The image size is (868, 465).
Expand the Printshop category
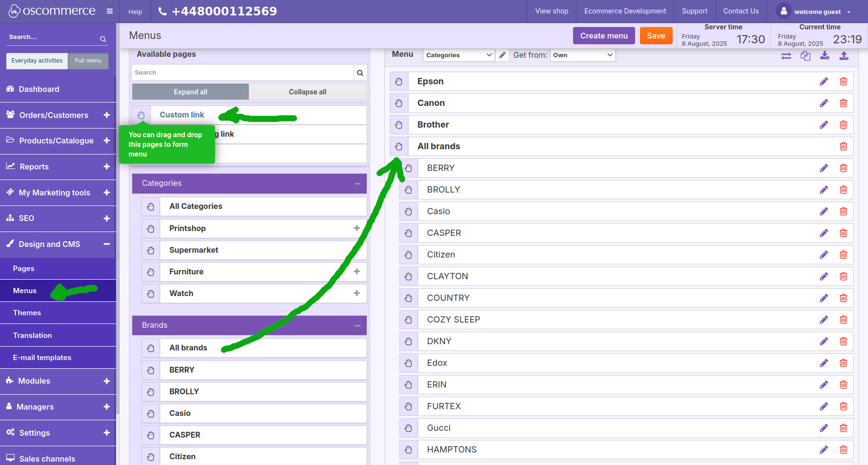click(x=357, y=228)
